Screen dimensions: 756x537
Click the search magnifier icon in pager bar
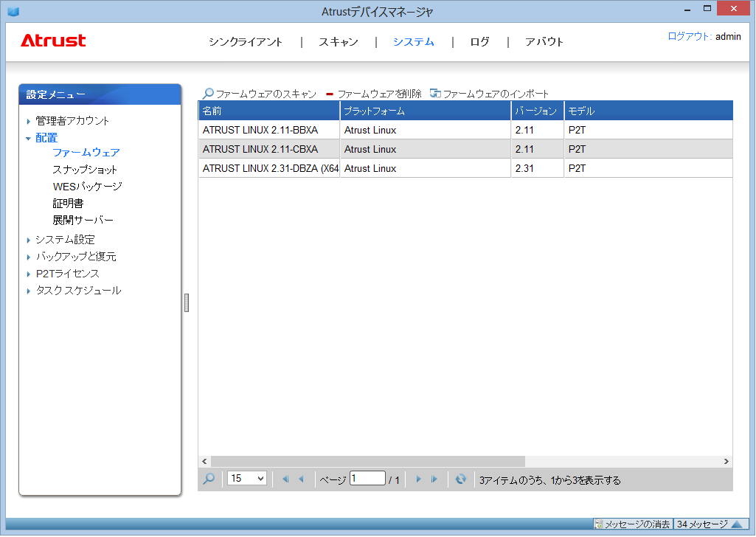click(x=209, y=479)
